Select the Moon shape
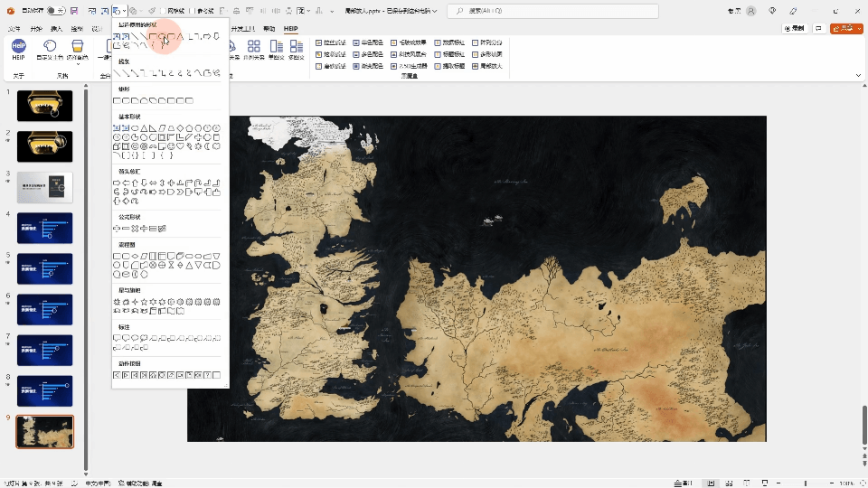Viewport: 868px width, 488px height. click(207, 146)
